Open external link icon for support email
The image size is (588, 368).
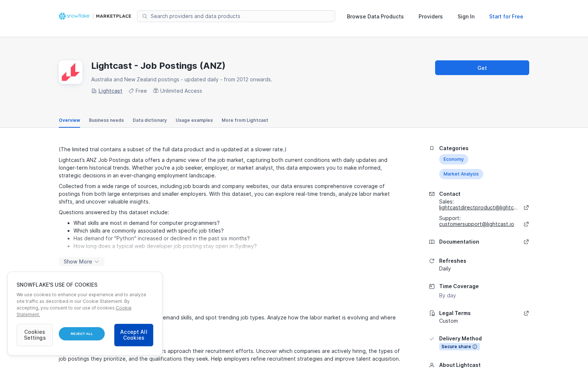point(526,224)
